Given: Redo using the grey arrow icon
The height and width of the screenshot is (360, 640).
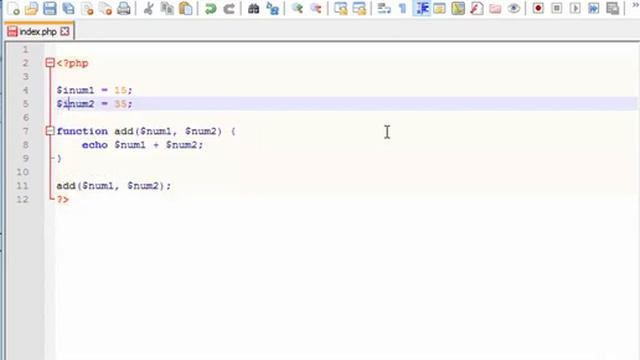Looking at the screenshot, I should [229, 8].
